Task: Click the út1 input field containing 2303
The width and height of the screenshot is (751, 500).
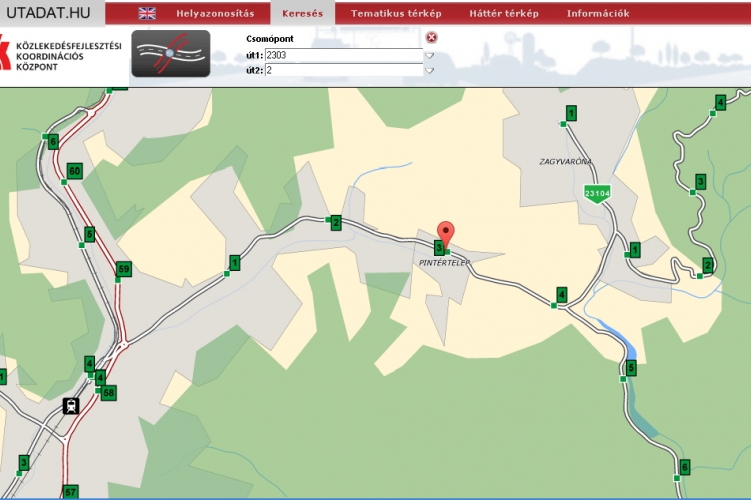Action: click(x=343, y=55)
